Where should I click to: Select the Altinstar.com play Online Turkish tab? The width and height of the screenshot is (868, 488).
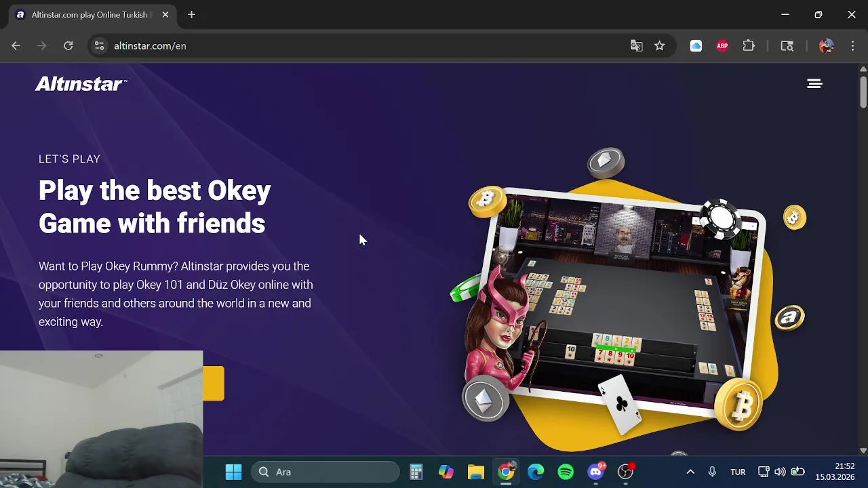point(92,14)
